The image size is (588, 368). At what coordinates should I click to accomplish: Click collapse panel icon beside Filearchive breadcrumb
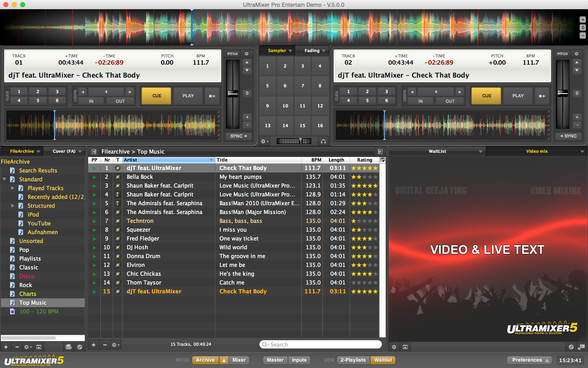94,152
